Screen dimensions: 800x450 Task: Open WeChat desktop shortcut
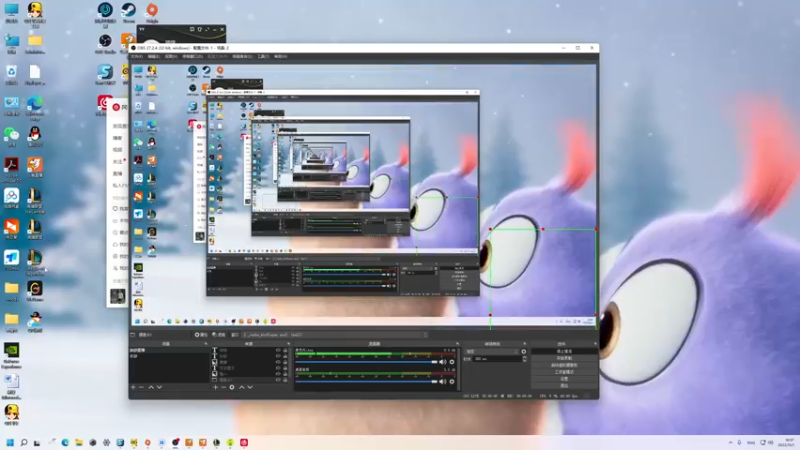pos(11,137)
